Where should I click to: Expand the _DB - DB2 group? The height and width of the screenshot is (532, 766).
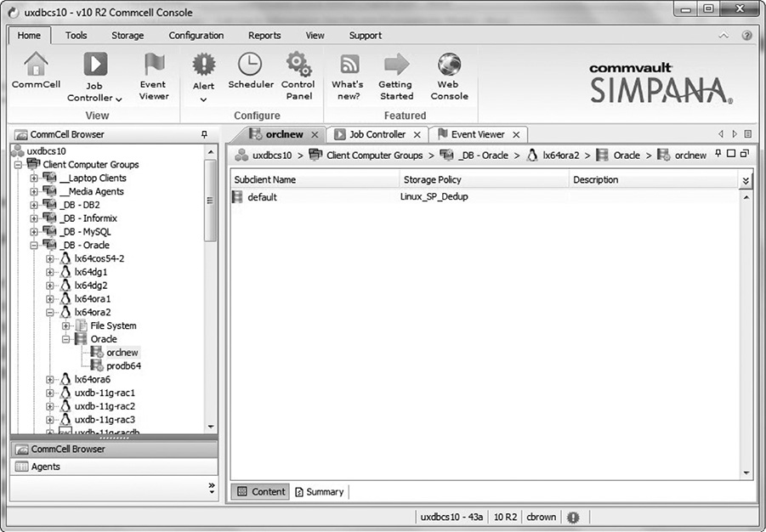(x=34, y=205)
